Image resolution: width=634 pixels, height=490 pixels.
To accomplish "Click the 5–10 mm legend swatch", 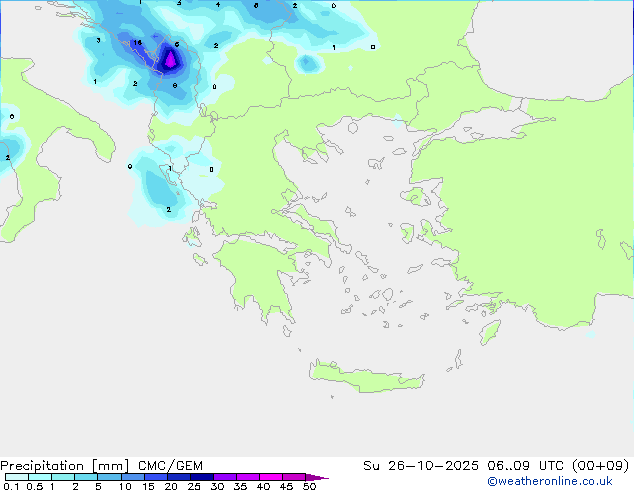I will coord(109,477).
